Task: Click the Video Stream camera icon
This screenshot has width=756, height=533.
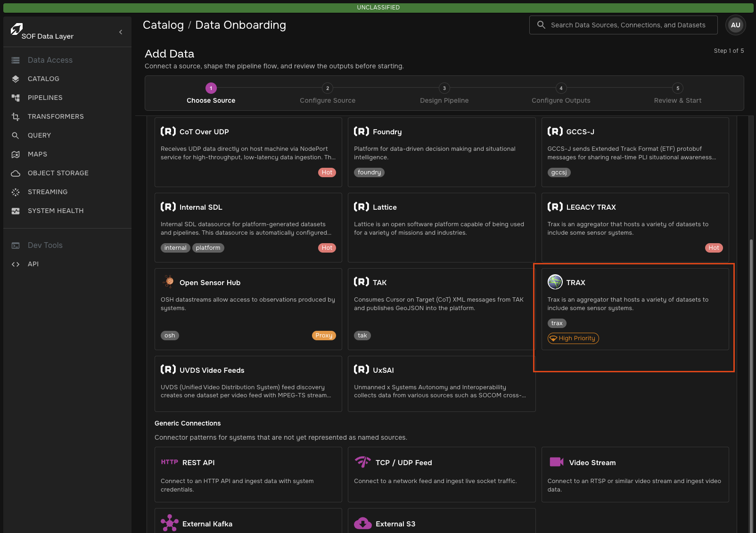Action: click(x=557, y=462)
